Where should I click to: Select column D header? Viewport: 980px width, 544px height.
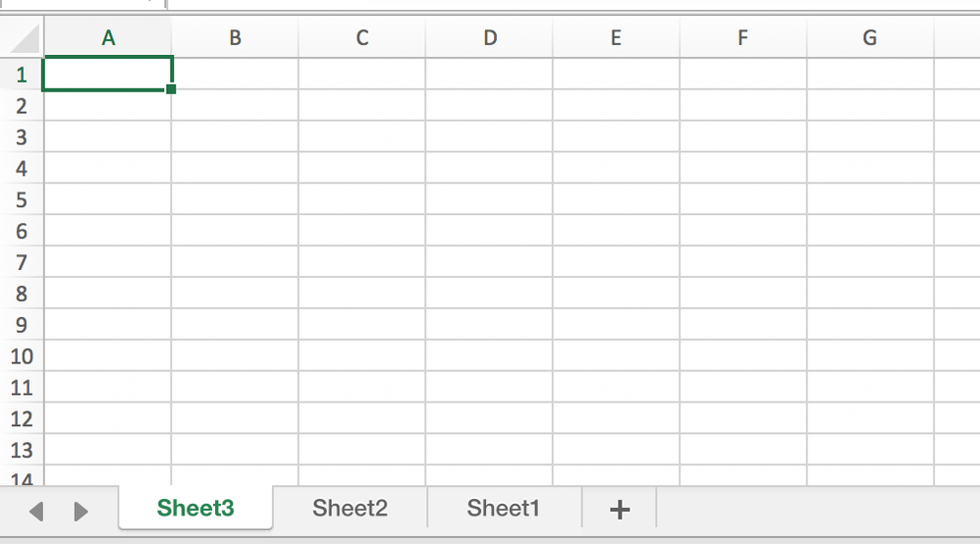point(489,38)
